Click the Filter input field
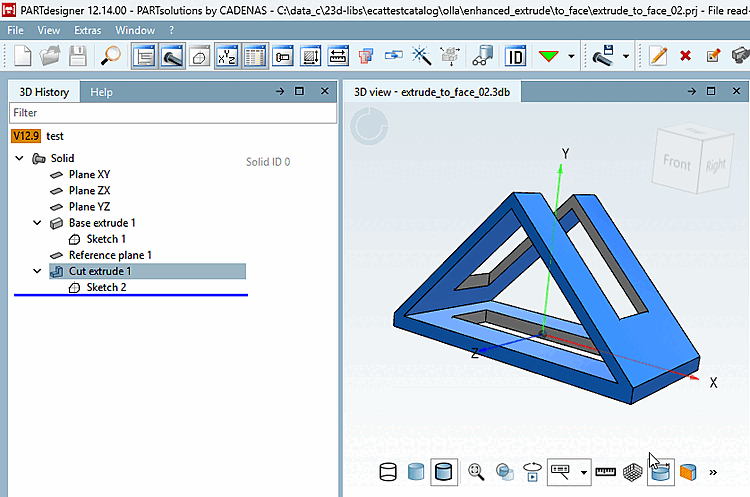Image resolution: width=750 pixels, height=497 pixels. [x=173, y=113]
